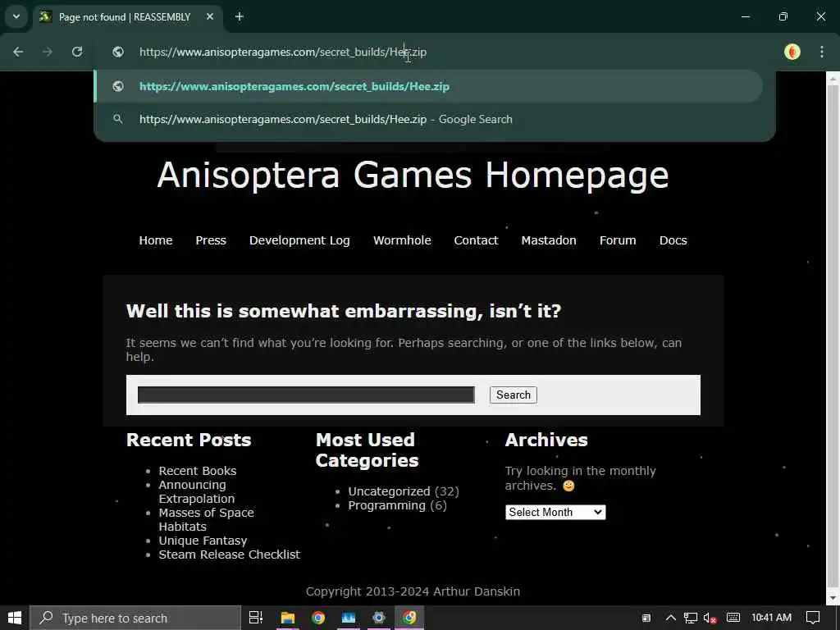
Task: Click the search magnifier icon in suggestion row
Action: 118,119
